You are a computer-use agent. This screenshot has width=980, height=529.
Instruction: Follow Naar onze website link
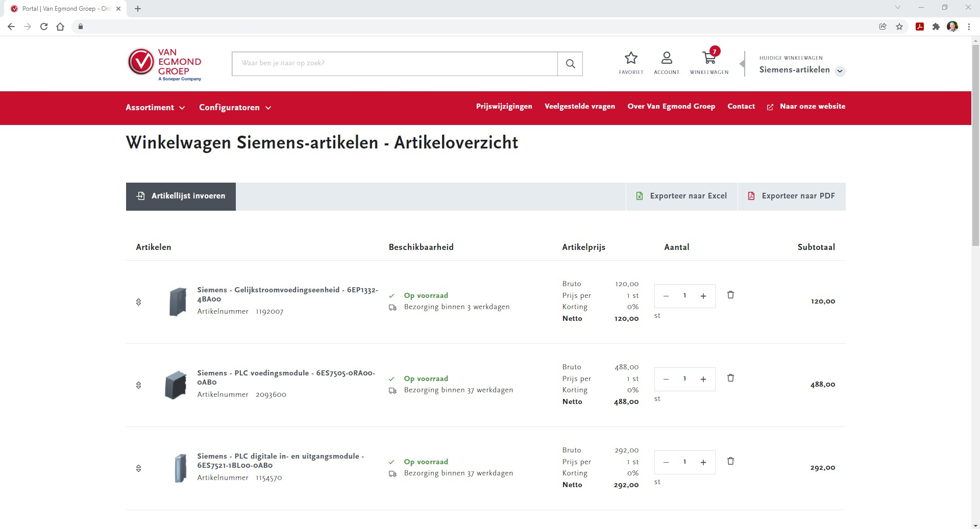click(x=806, y=106)
